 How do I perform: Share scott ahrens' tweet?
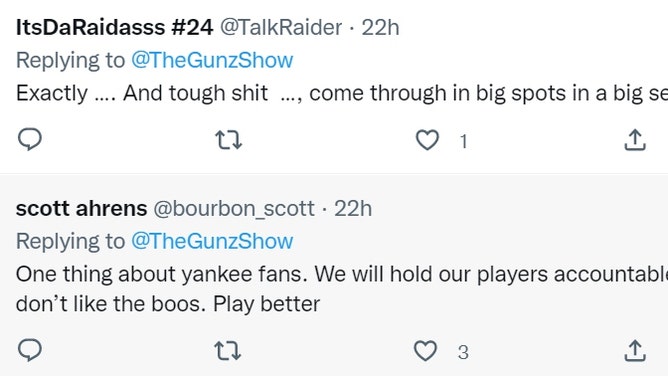[635, 351]
